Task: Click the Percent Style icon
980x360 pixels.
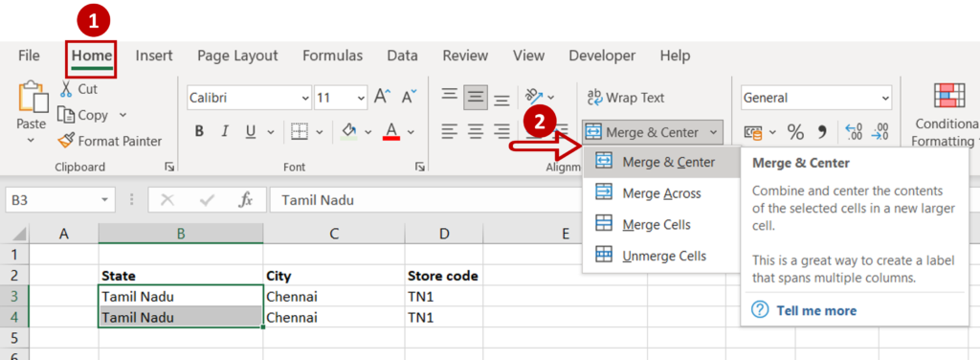Action: 795,132
